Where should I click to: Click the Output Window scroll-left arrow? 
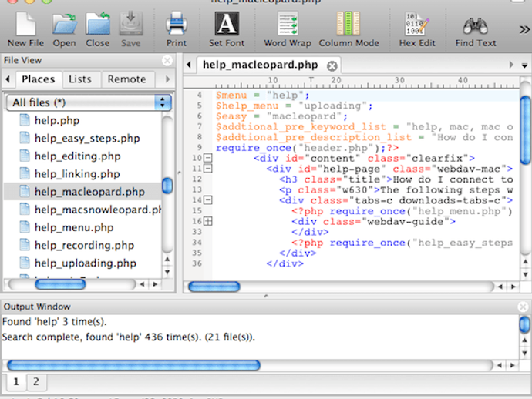pyautogui.click(x=500, y=365)
